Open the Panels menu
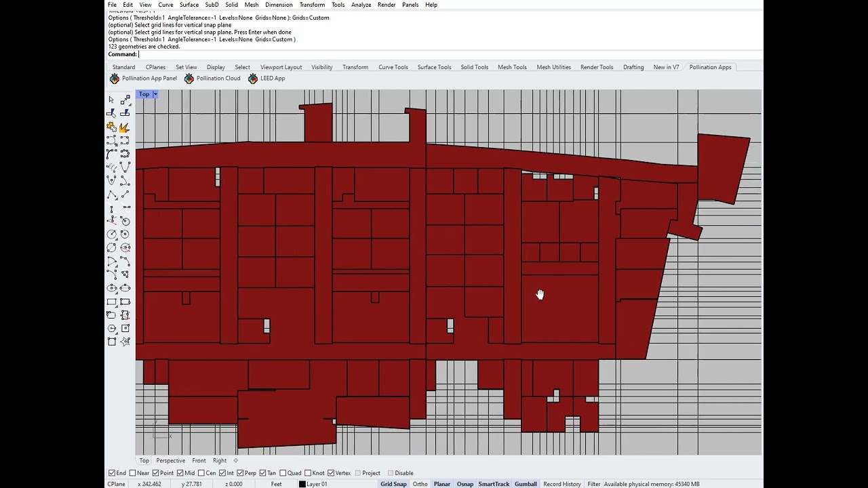 410,5
